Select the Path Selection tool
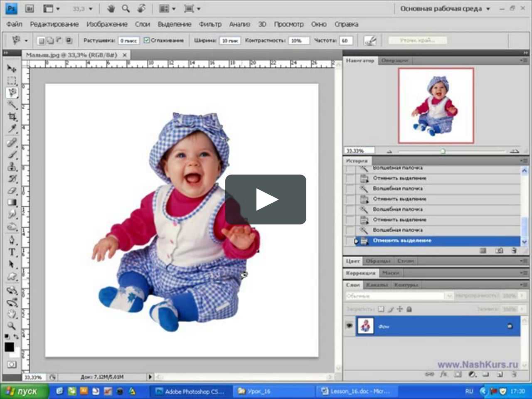Viewport: 532px width, 399px height. point(12,264)
